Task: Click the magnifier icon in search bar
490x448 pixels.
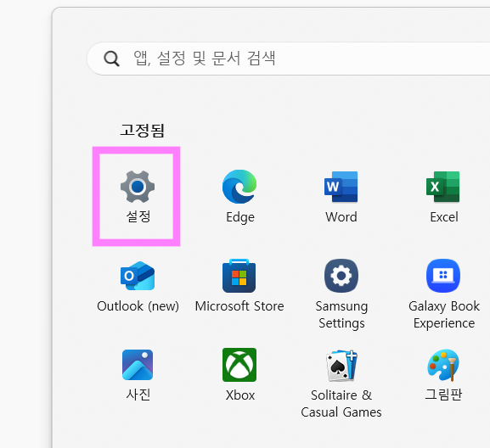Action: (x=111, y=59)
